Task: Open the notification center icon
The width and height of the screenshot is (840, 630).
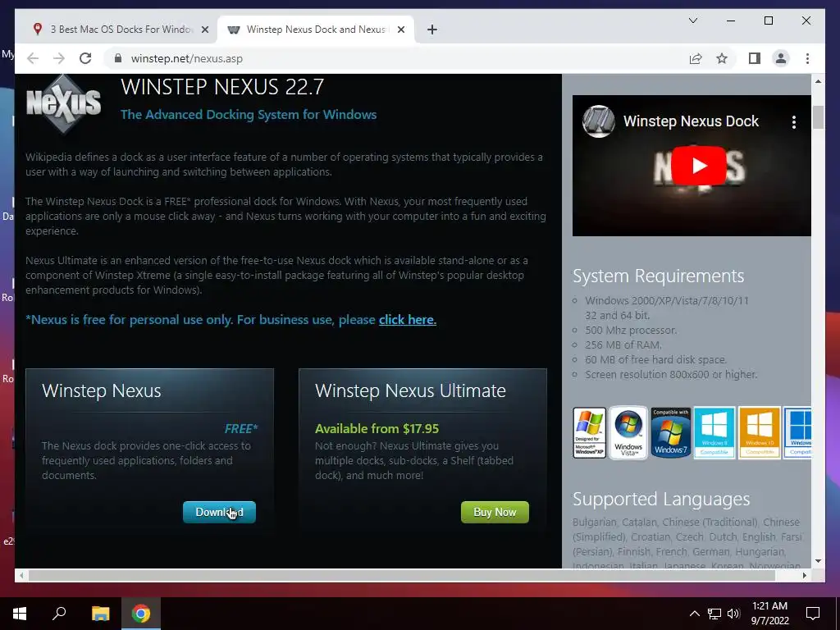Action: [x=813, y=614]
